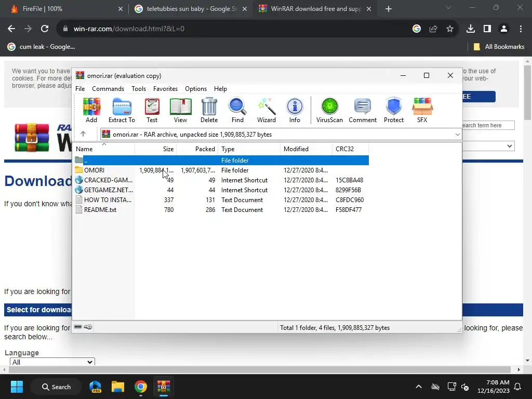Click the Add toolbar icon in WinRAR
Screen dimensions: 532x399
click(x=91, y=110)
